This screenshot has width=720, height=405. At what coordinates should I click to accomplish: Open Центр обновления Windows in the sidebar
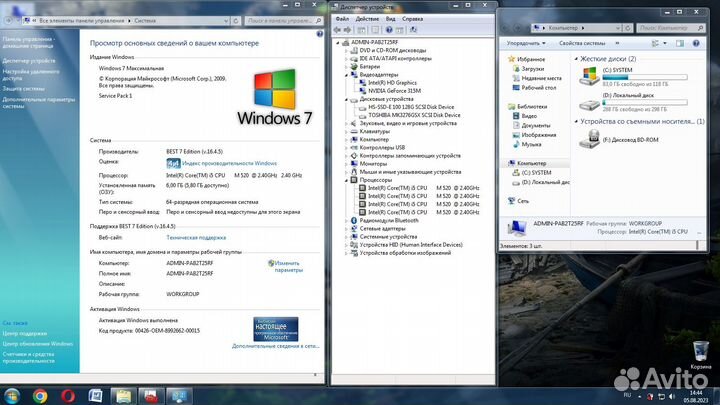38,343
